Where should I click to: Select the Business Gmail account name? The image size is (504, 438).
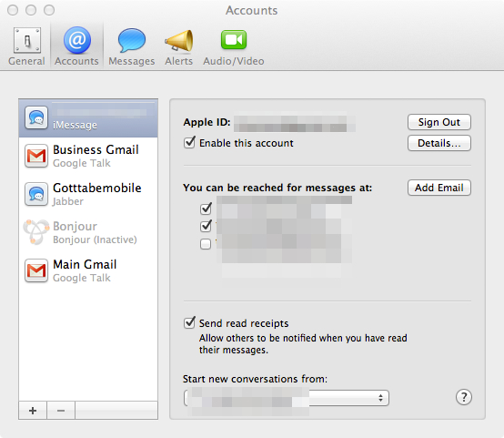pyautogui.click(x=96, y=150)
